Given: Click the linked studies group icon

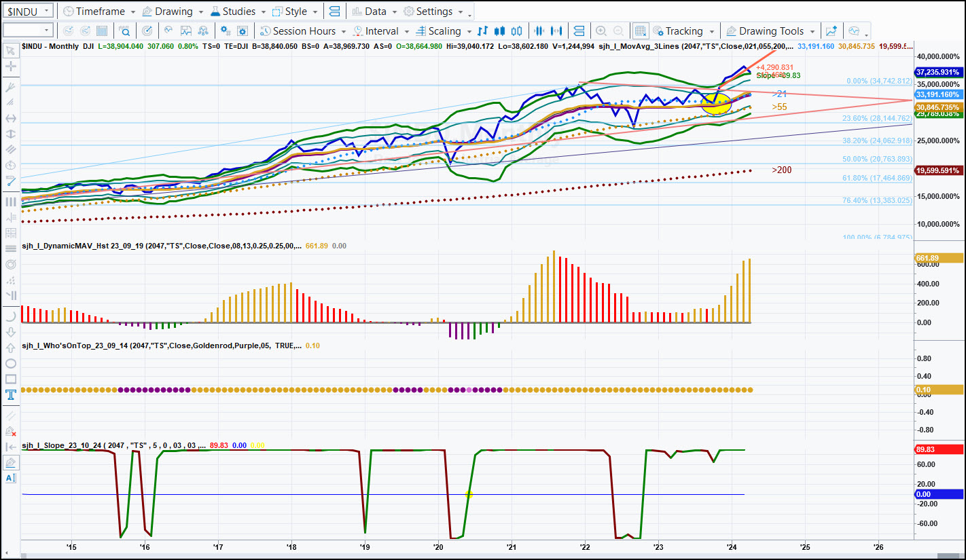Looking at the screenshot, I should [203, 31].
